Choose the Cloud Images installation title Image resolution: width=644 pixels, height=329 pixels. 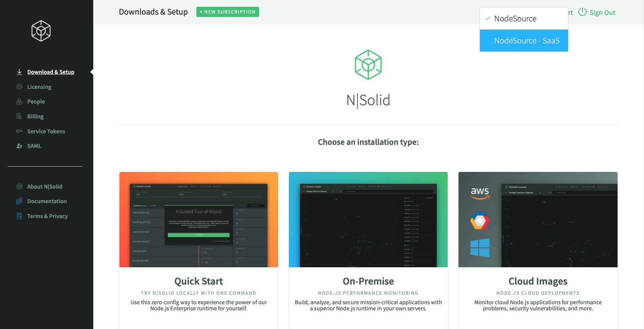(x=538, y=281)
